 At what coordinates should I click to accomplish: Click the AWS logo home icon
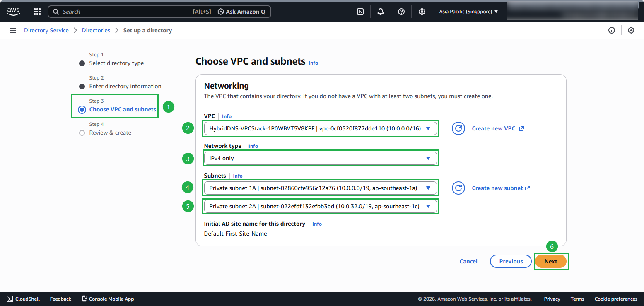coord(13,12)
